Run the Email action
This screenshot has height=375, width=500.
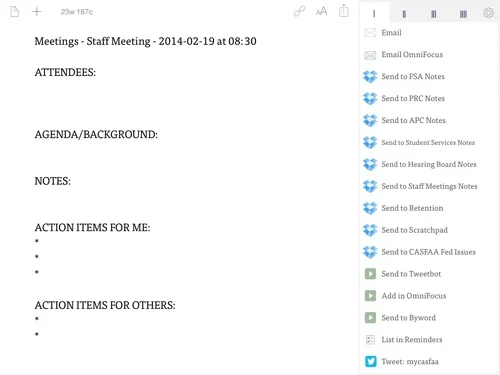click(391, 33)
